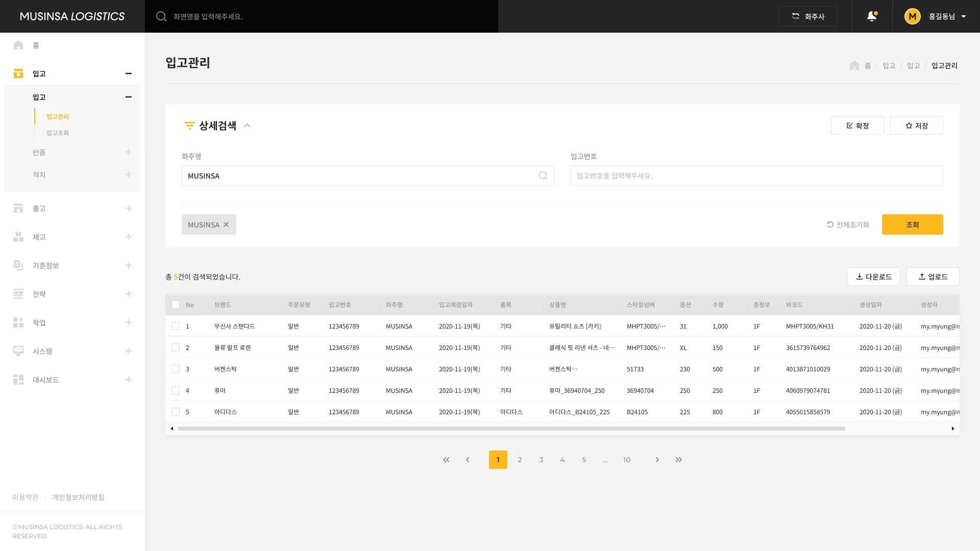Go to last page with double arrow
Screen dimensions: 980x551
tap(678, 460)
